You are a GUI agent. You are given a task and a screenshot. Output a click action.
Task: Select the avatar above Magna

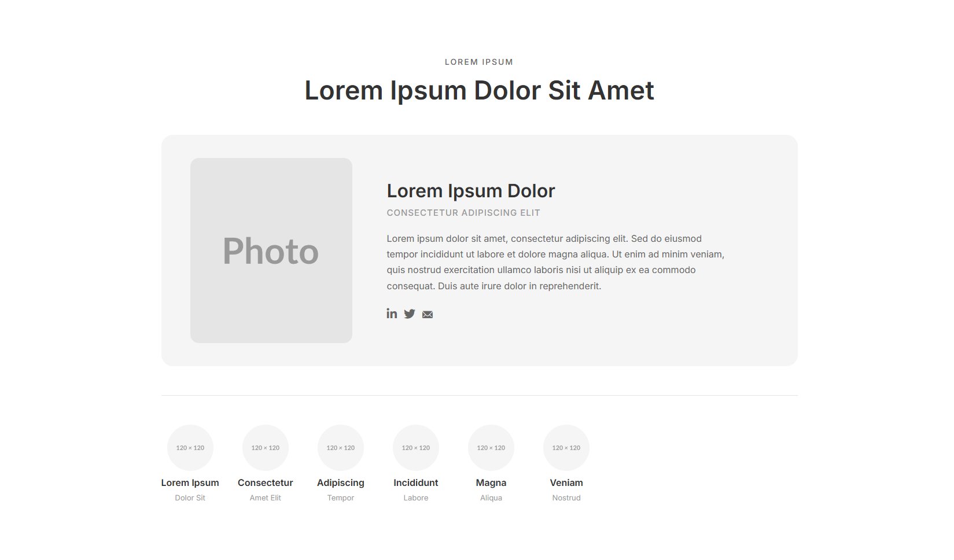tap(491, 448)
